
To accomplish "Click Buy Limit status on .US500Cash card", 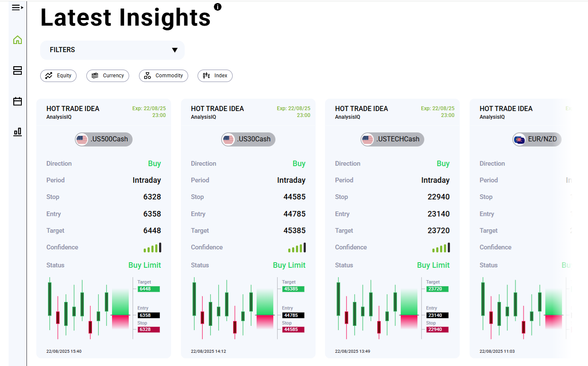I will (145, 265).
